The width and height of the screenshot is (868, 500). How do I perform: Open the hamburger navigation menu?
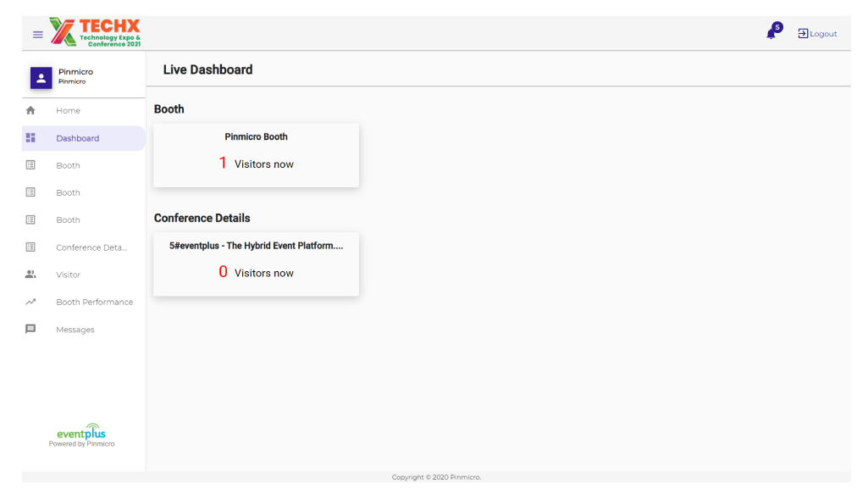coord(37,34)
